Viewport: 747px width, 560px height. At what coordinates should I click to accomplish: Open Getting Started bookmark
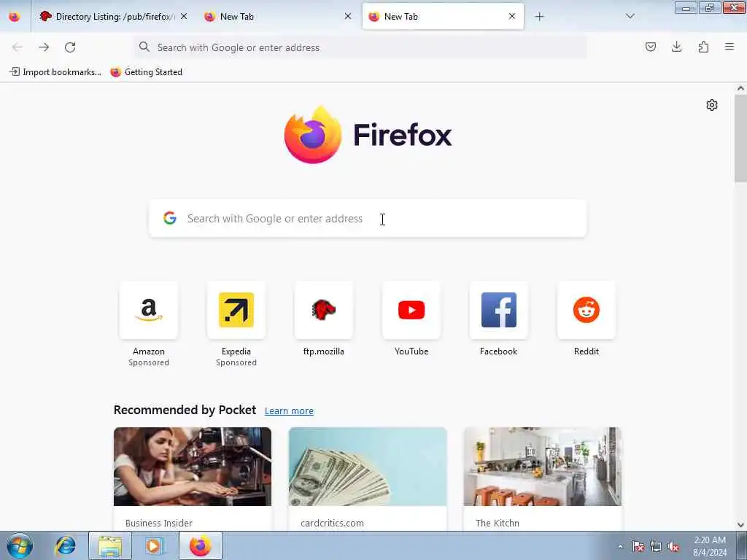coord(146,72)
